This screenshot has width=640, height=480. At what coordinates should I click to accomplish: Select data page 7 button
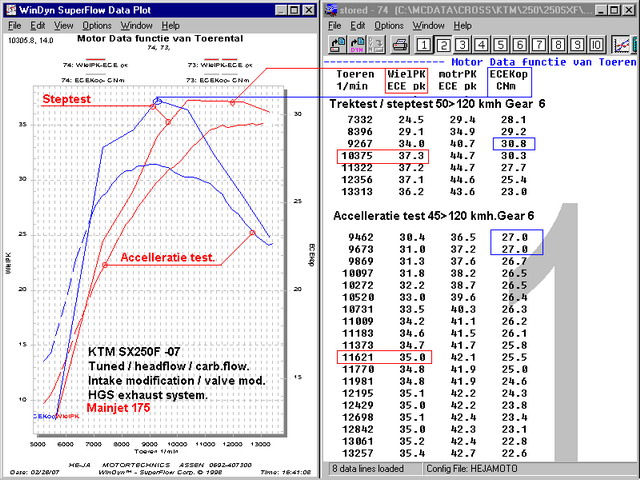pyautogui.click(x=538, y=45)
